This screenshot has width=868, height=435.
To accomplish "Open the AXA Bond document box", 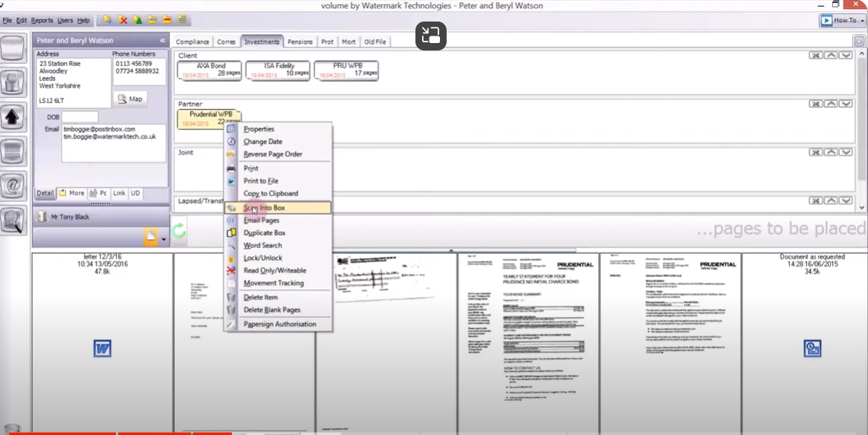I will click(208, 68).
